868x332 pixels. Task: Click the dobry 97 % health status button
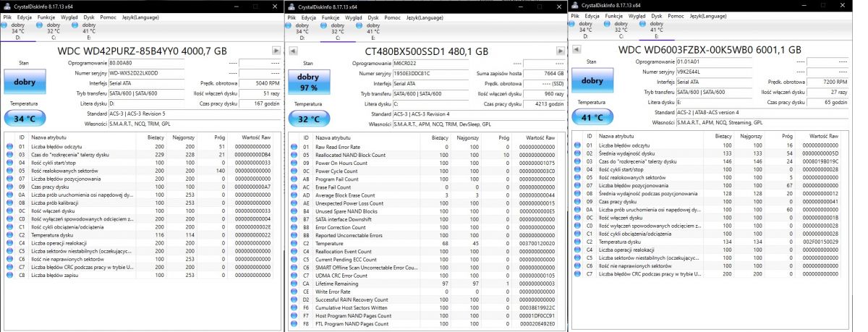tap(308, 82)
